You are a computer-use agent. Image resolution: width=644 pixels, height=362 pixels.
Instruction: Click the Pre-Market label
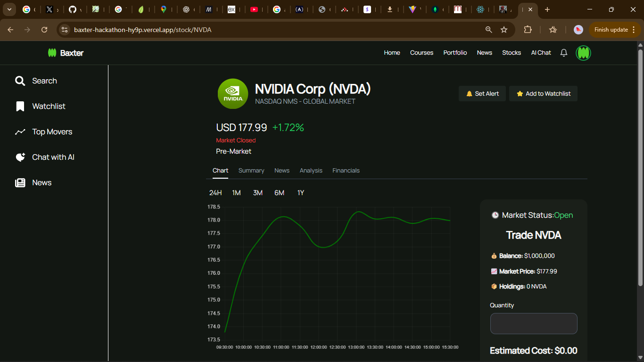pos(233,151)
